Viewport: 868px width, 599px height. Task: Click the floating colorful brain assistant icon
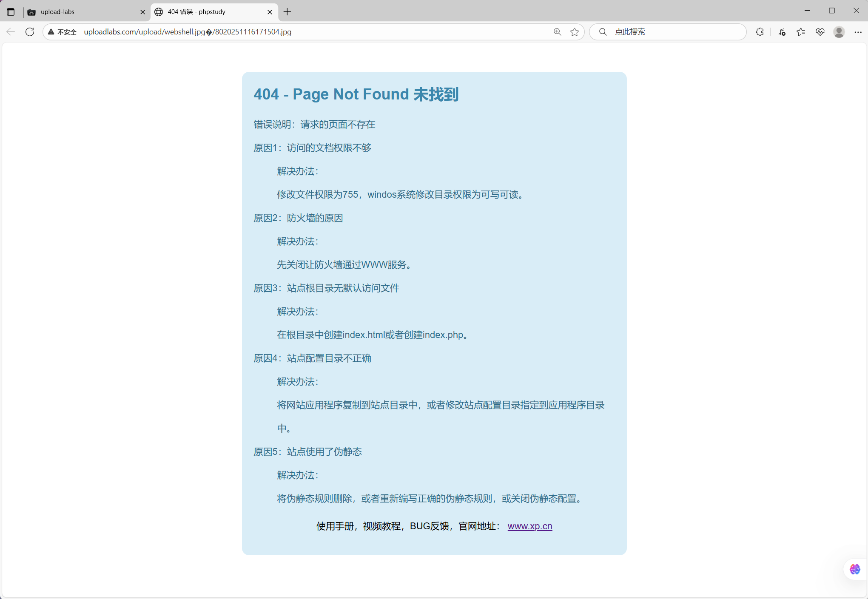(854, 569)
